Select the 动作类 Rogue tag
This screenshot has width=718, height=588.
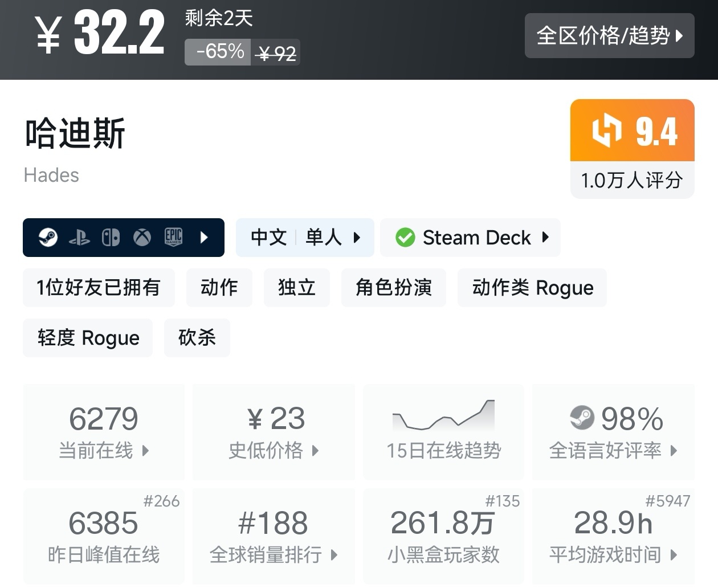click(x=532, y=288)
